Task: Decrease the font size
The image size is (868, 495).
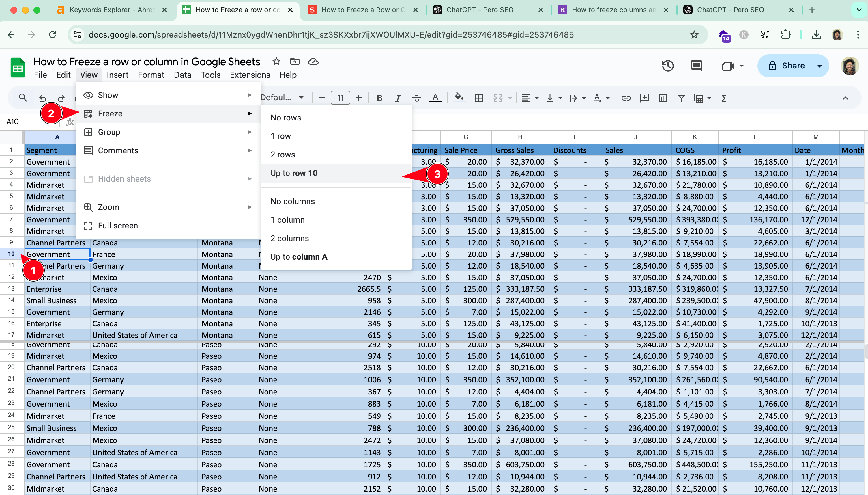Action: (x=321, y=98)
